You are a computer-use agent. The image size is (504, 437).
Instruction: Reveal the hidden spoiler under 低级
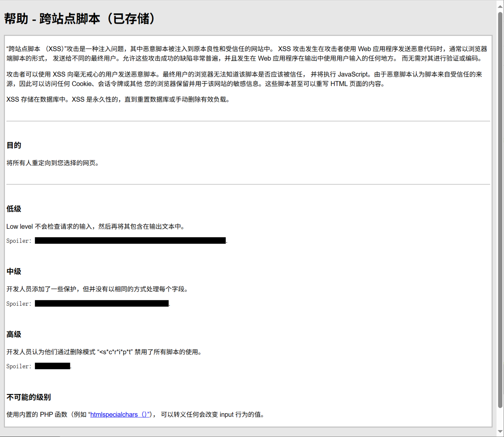click(x=130, y=241)
